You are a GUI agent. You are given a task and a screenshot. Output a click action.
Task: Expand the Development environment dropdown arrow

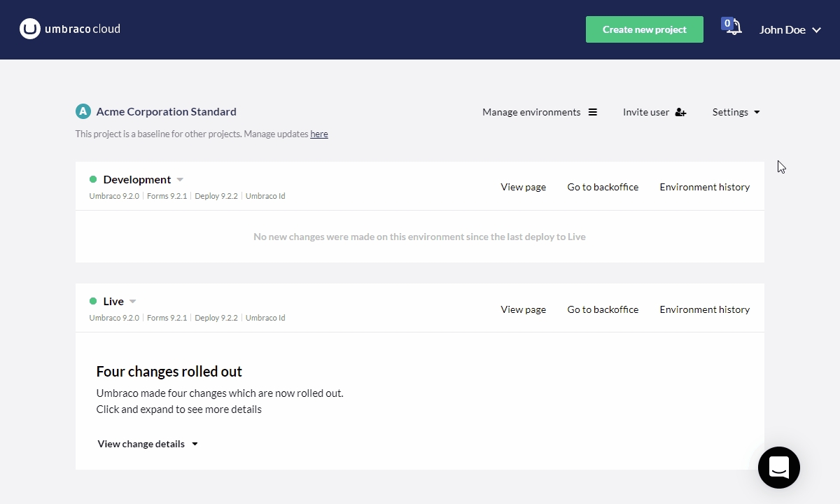180,180
